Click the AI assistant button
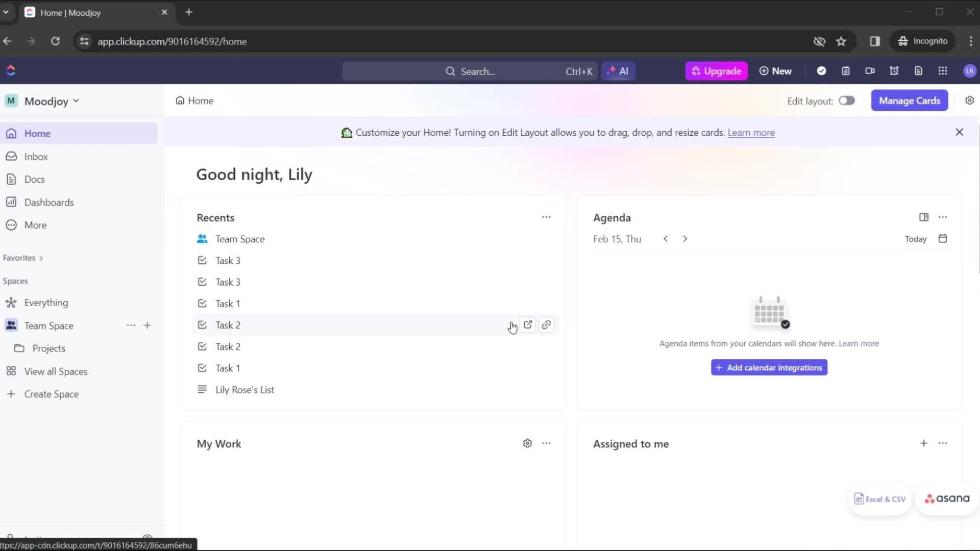The height and width of the screenshot is (551, 980). point(619,70)
